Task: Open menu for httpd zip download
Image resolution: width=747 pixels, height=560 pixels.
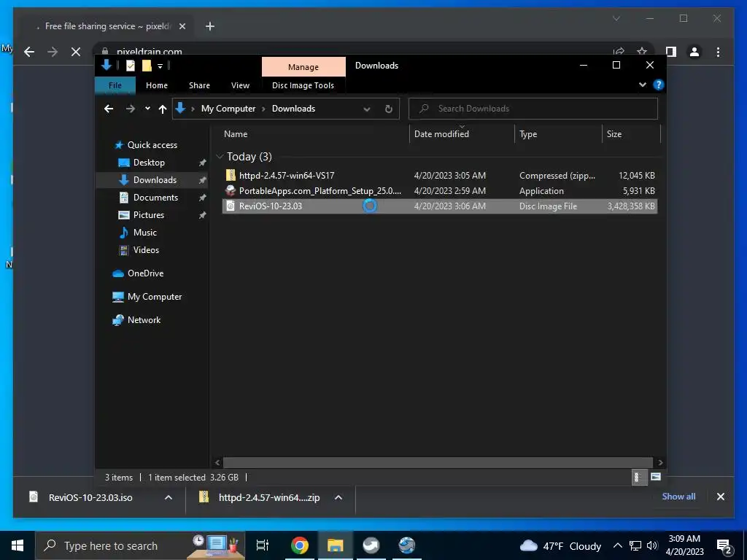Action: pos(338,497)
